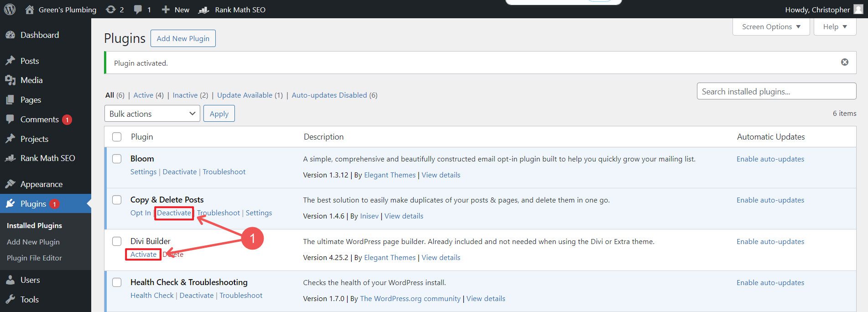Click the Apply bulk action button
Image resolution: width=868 pixels, height=312 pixels.
pyautogui.click(x=219, y=114)
